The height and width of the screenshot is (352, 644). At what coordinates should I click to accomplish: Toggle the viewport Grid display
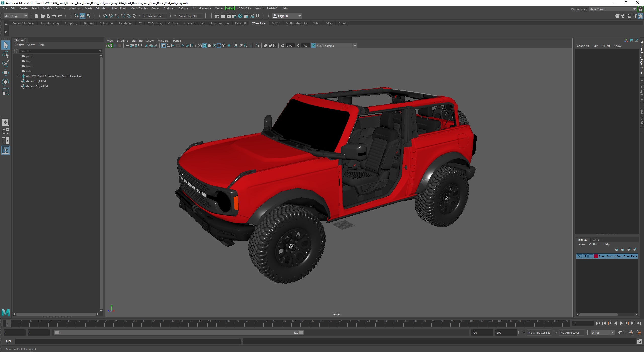tap(164, 46)
